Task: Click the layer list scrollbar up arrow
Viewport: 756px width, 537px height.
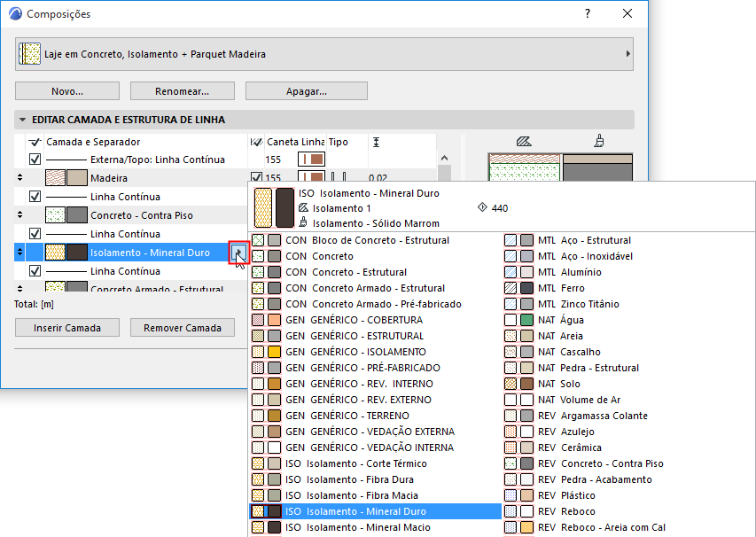Action: click(445, 158)
